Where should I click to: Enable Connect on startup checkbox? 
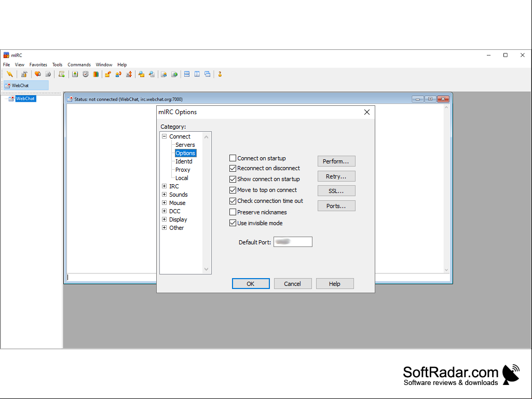coord(233,158)
